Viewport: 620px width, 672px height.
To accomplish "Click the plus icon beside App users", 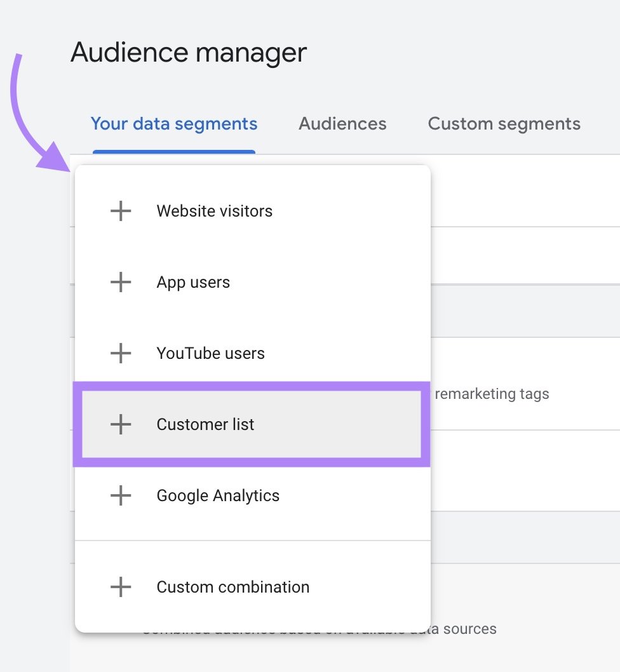I will click(x=121, y=282).
